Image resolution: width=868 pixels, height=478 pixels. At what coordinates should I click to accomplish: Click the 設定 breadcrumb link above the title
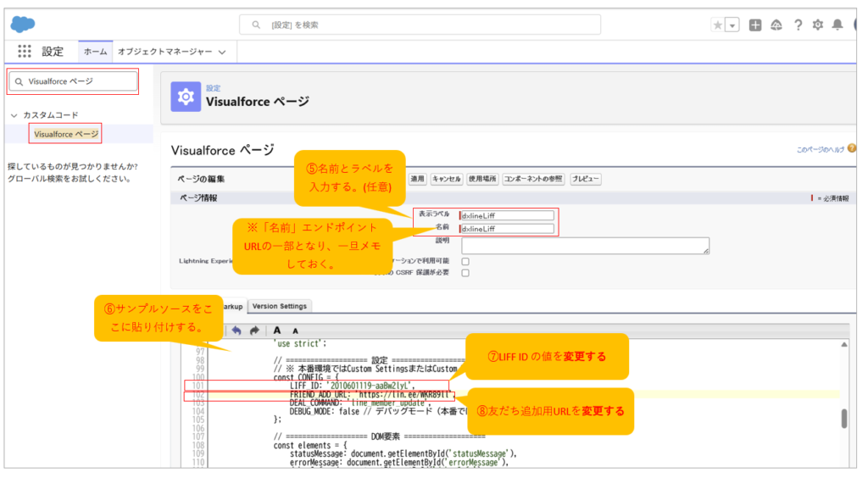coord(213,88)
